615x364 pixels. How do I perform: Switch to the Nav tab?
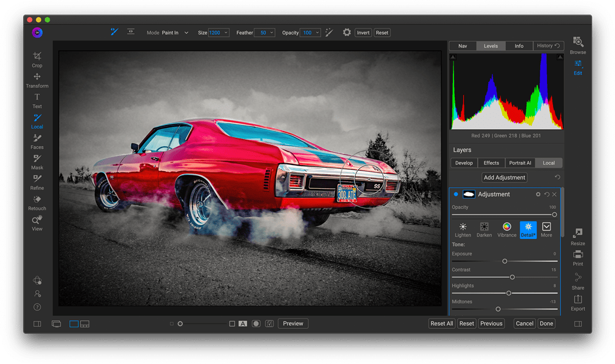[x=463, y=46]
